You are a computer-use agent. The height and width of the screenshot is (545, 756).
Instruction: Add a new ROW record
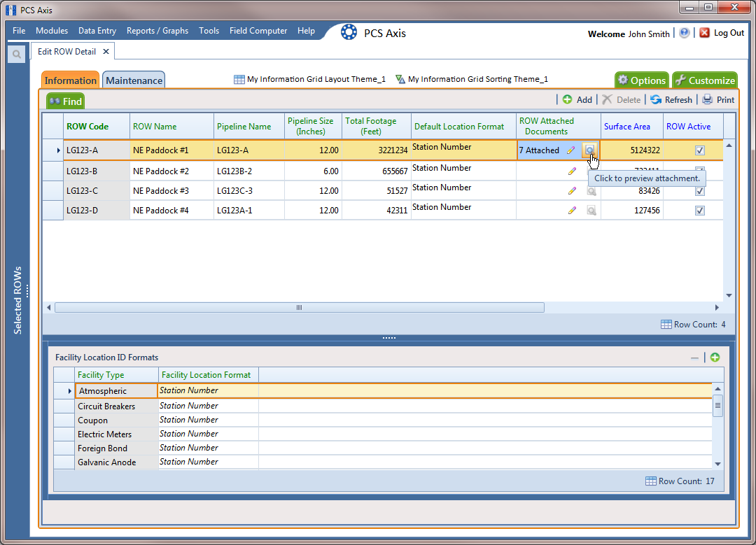(577, 100)
